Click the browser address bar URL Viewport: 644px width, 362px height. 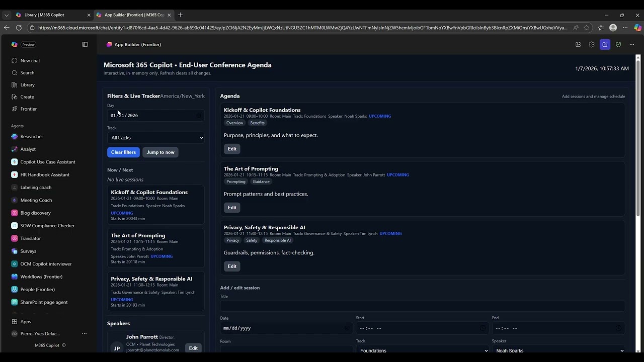pos(302,28)
